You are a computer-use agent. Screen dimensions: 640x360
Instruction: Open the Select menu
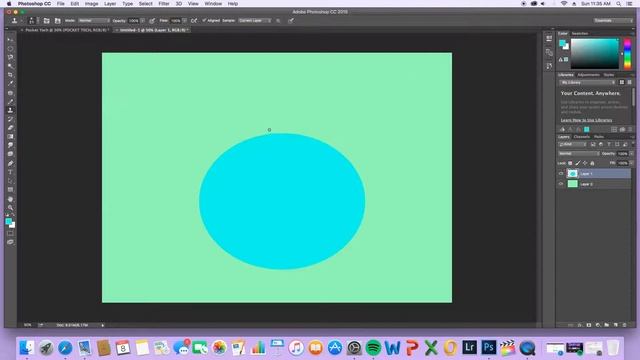point(145,4)
